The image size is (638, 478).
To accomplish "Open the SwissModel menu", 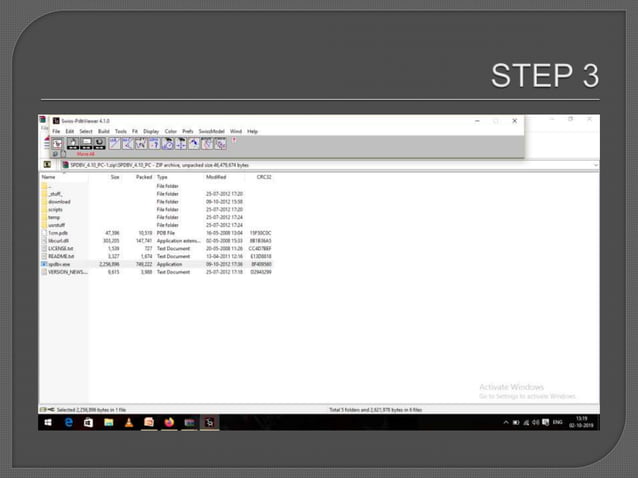I will pos(212,131).
